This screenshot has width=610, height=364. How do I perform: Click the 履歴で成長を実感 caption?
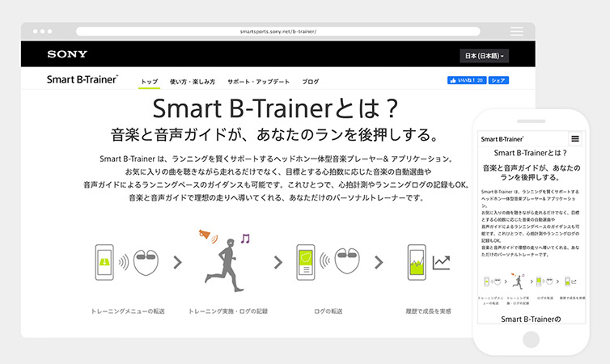[x=428, y=311]
